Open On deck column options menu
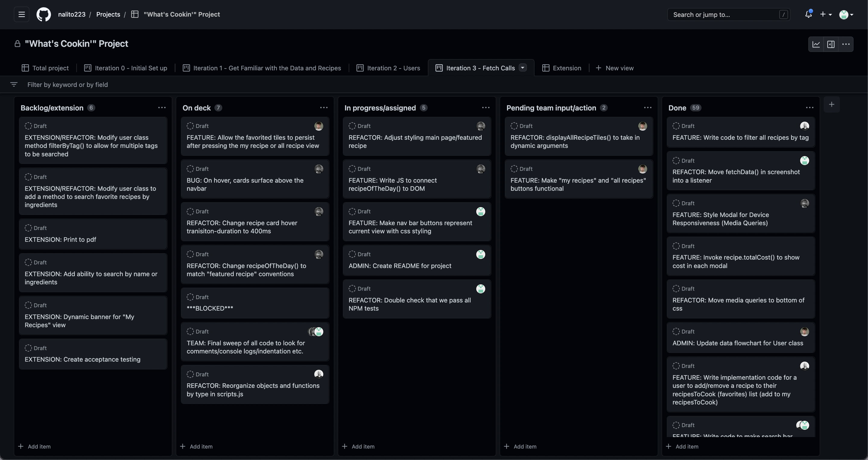The image size is (868, 460). point(324,107)
